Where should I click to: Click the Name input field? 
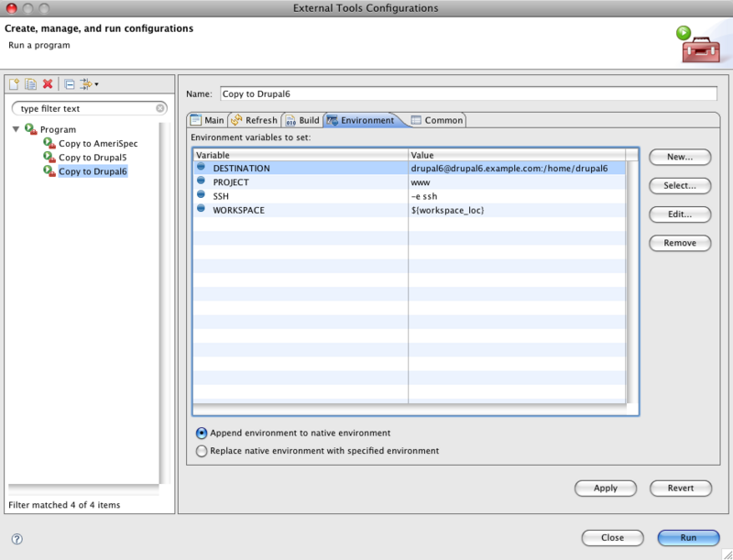tap(467, 93)
